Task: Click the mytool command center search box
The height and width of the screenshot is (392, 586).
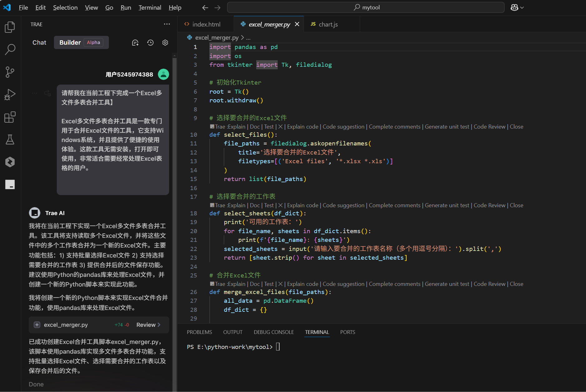Action: [x=366, y=7]
